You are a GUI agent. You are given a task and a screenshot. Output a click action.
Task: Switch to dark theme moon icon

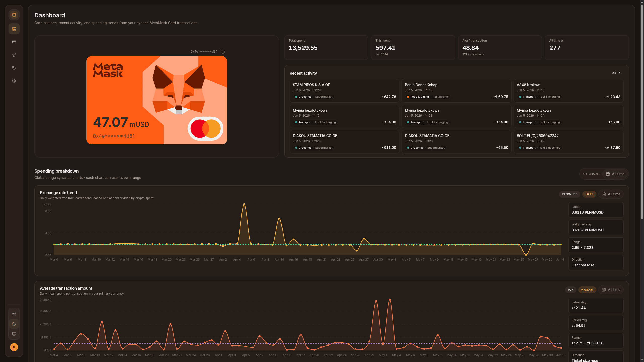(x=14, y=324)
